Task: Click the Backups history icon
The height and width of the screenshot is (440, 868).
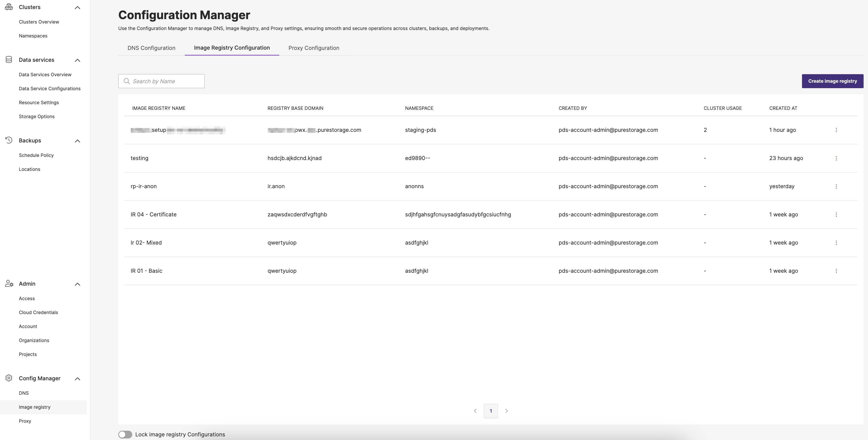Action: click(x=9, y=140)
